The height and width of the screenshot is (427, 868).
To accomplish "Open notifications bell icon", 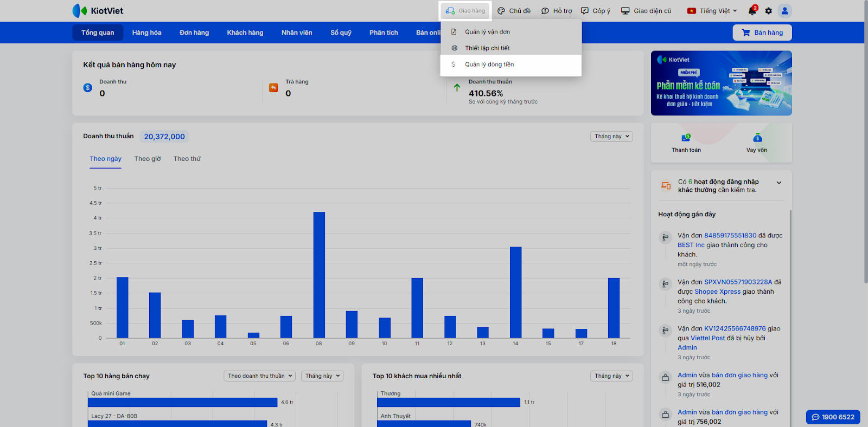I will (752, 11).
